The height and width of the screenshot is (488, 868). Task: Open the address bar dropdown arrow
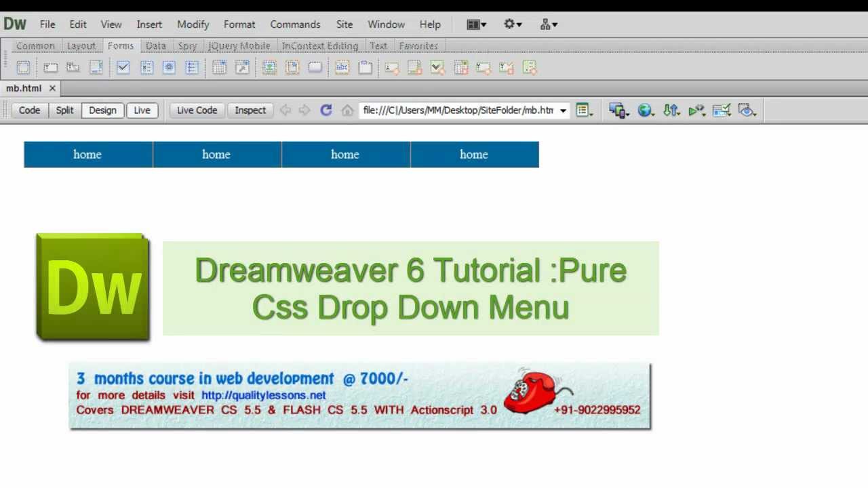563,110
